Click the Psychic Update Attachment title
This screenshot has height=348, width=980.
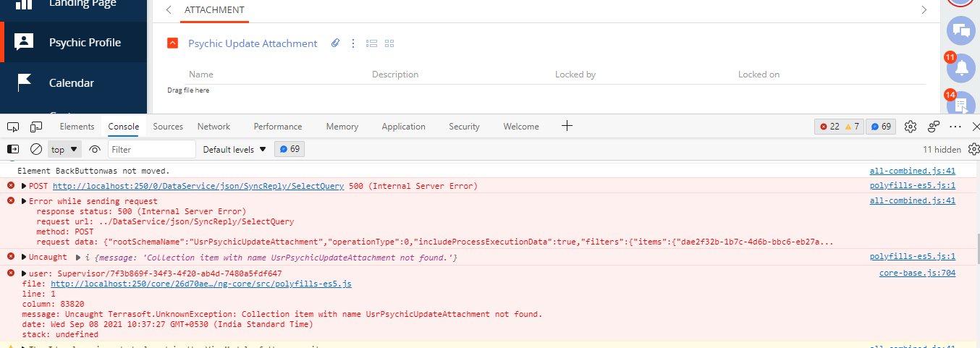point(253,43)
